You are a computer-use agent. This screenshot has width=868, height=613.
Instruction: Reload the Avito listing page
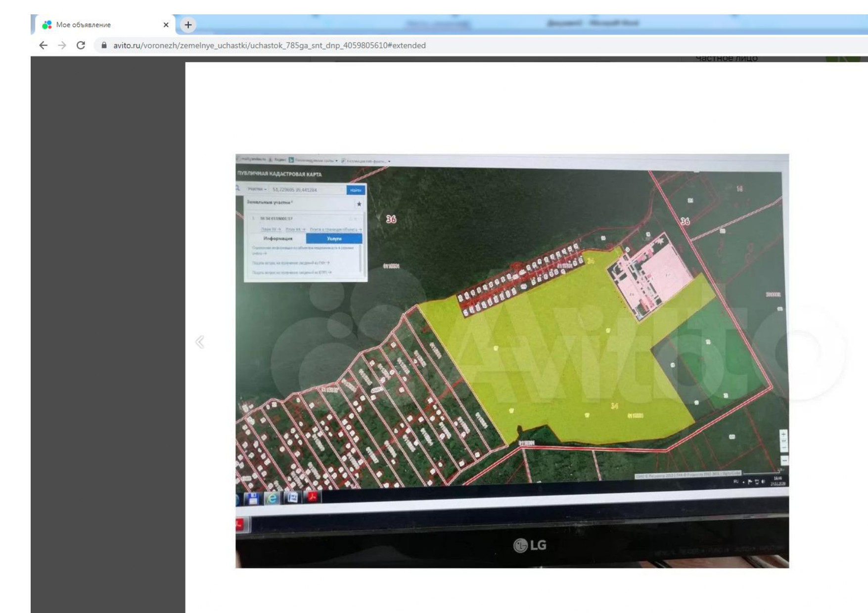click(81, 45)
